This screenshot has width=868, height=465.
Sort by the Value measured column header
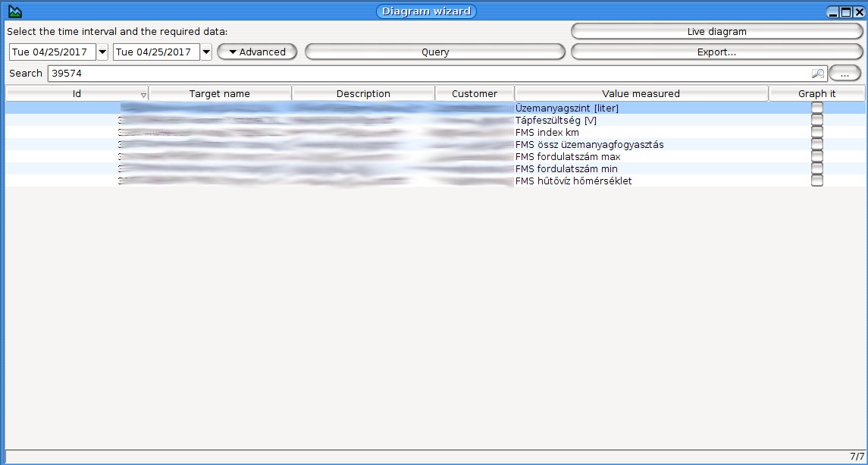tap(641, 94)
